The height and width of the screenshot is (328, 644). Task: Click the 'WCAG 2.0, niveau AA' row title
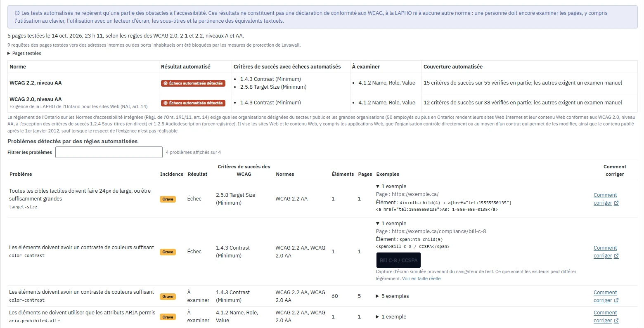tap(36, 99)
